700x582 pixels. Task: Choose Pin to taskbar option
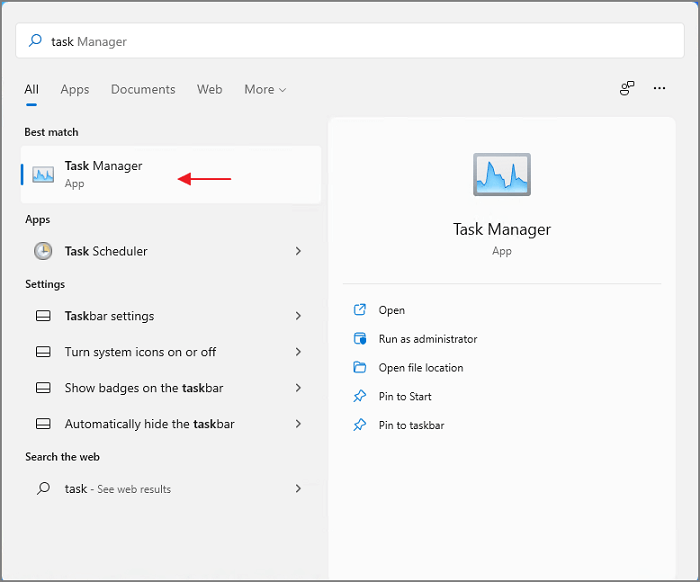(x=411, y=425)
